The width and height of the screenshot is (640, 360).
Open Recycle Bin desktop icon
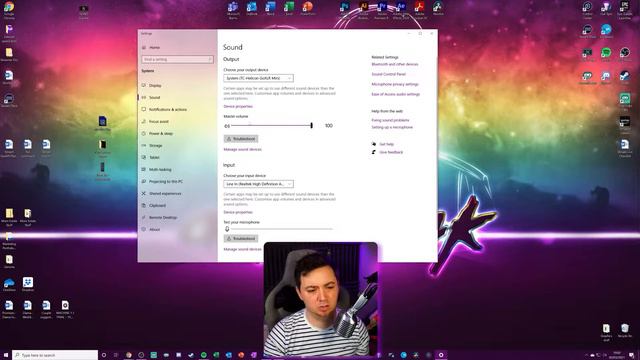click(x=624, y=331)
